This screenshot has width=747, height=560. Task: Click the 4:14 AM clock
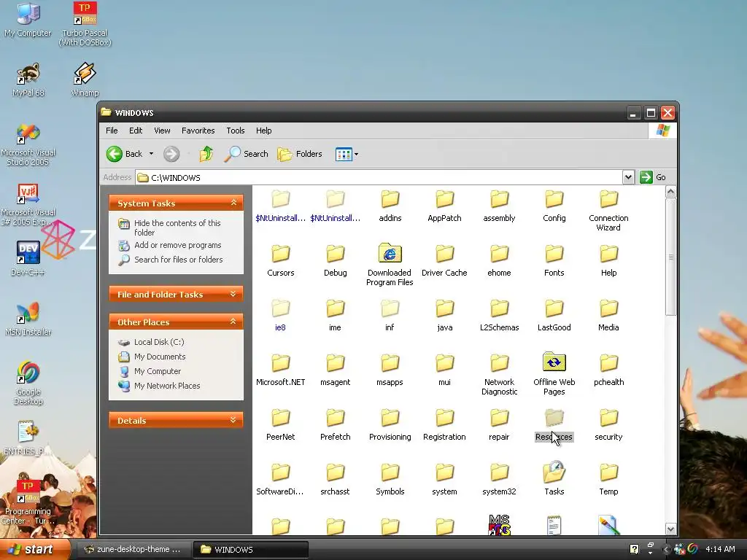pos(720,550)
